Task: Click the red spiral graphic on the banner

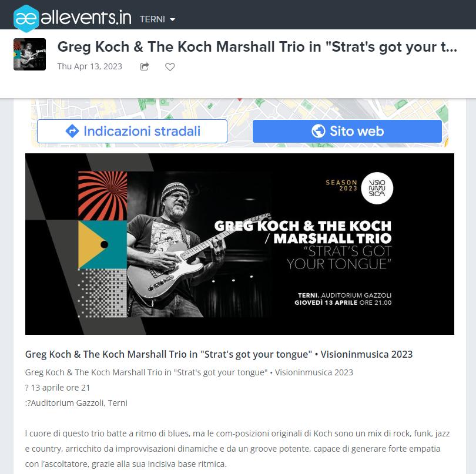Action: point(103,196)
